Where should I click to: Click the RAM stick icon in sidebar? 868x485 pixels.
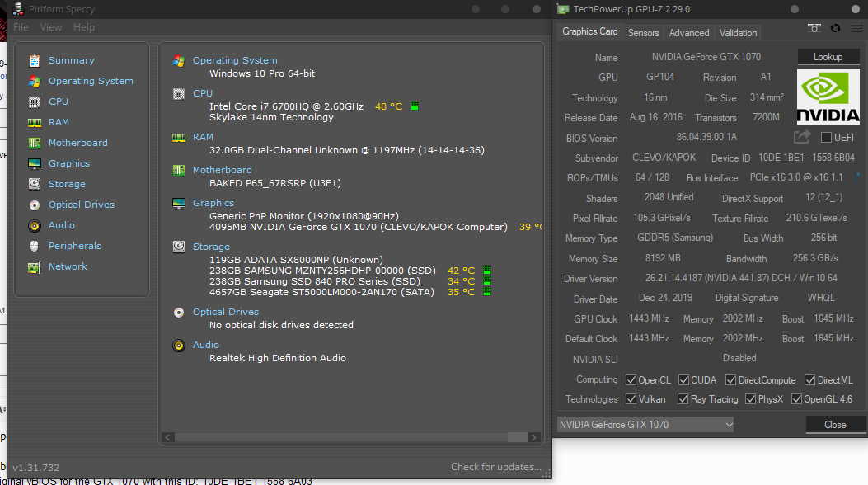pos(35,122)
